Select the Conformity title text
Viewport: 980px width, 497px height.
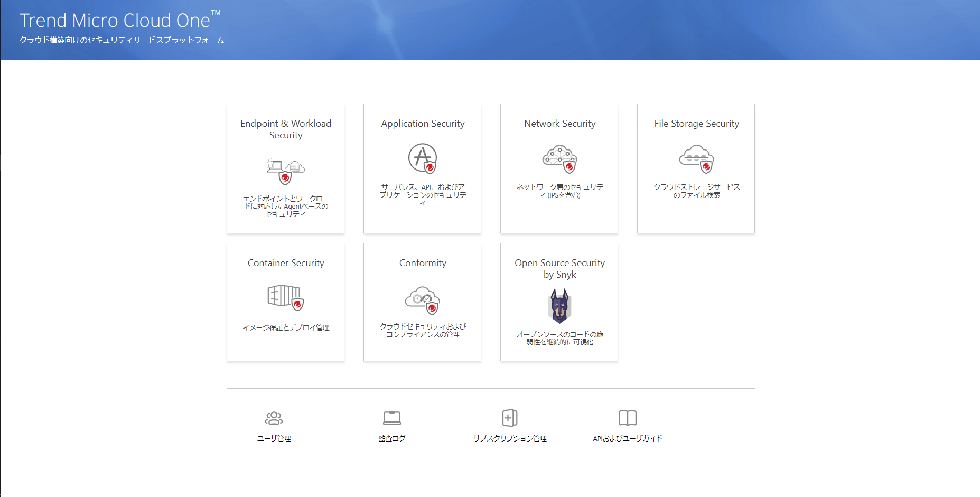423,263
